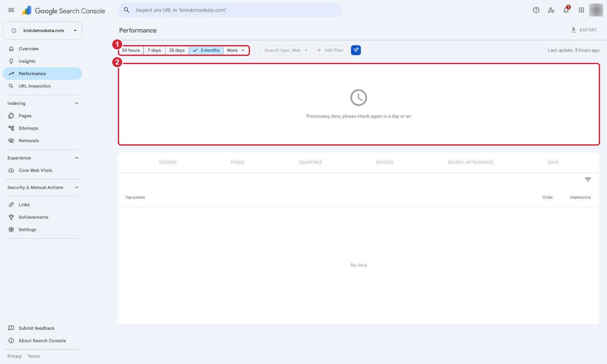Open URL inspection in the sidebar

click(x=42, y=86)
